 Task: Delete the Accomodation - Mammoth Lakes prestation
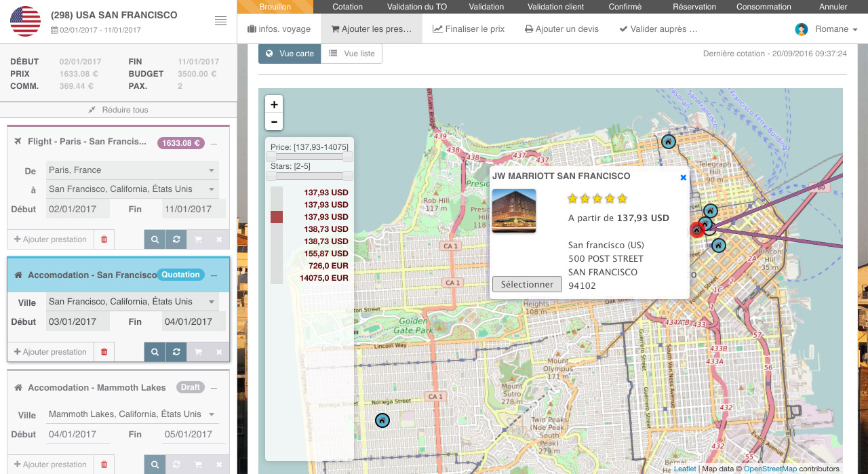pyautogui.click(x=104, y=465)
